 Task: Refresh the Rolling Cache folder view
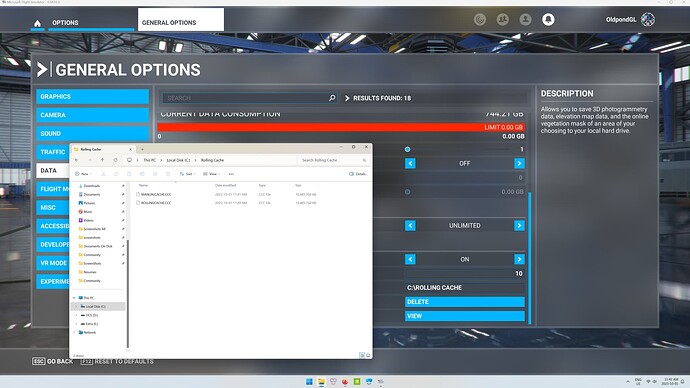coord(115,160)
